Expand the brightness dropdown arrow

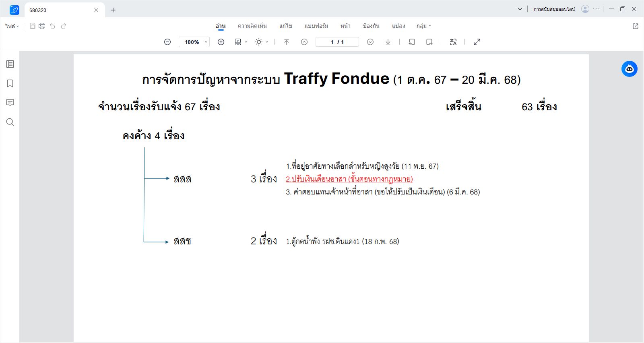click(267, 42)
